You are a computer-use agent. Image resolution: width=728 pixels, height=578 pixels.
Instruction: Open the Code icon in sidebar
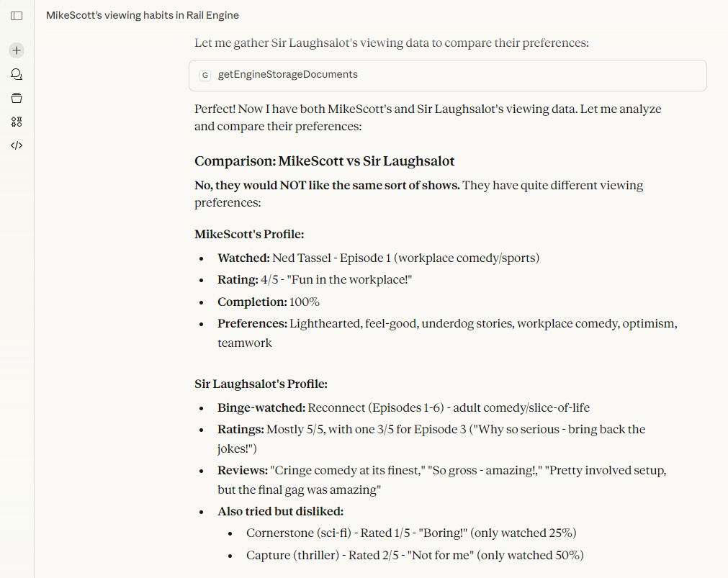point(17,145)
